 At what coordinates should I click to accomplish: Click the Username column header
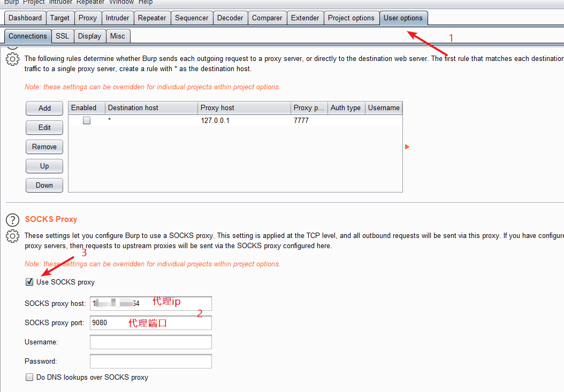pos(384,108)
